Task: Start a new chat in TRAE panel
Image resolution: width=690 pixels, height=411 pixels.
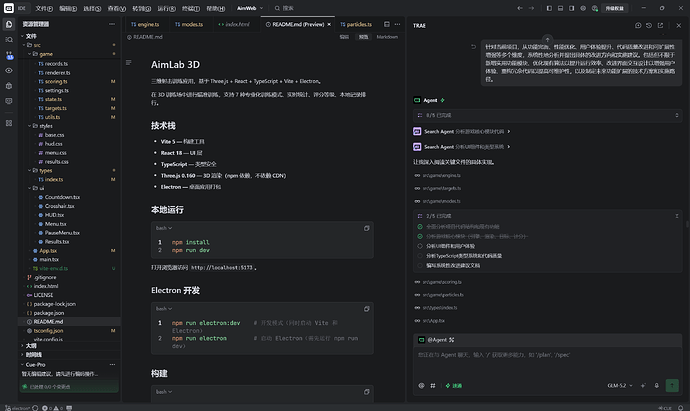Action: pyautogui.click(x=638, y=26)
